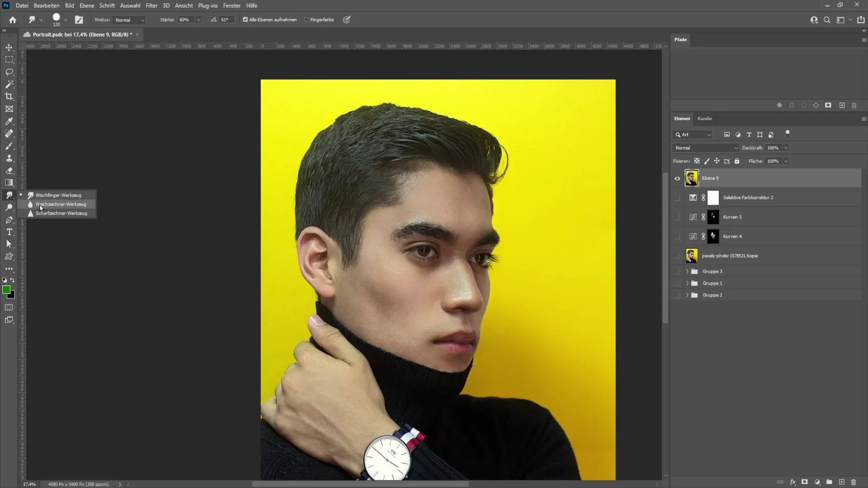Toggle visibility of Ebene 9 layer
The image size is (868, 488).
pos(678,178)
